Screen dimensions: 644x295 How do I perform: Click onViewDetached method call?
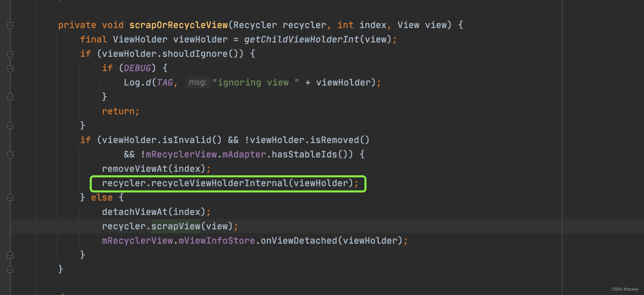[299, 241]
